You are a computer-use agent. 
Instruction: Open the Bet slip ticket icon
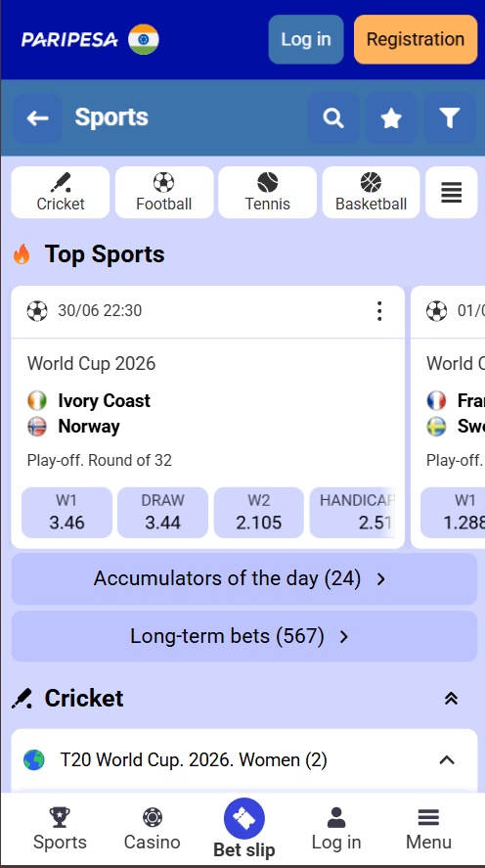click(x=244, y=818)
